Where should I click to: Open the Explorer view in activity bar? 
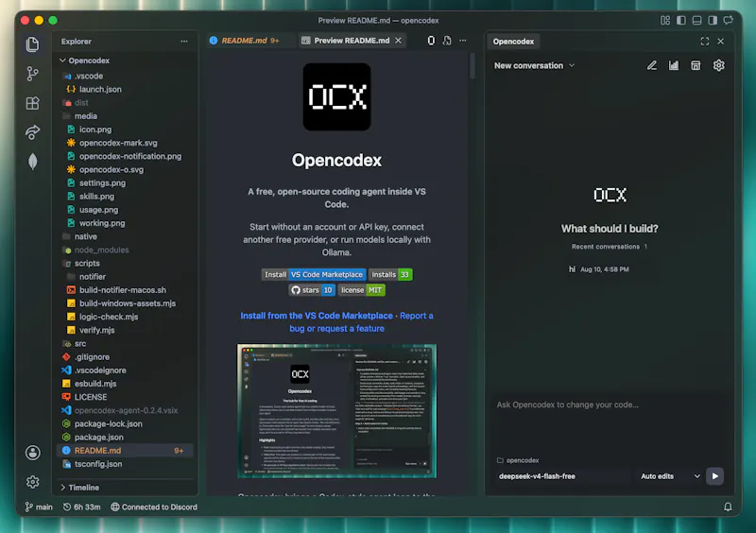(32, 44)
